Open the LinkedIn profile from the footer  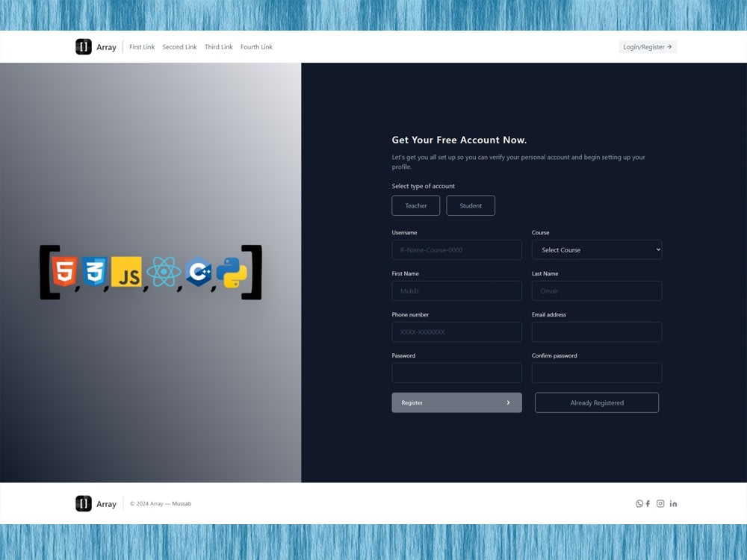coord(673,503)
